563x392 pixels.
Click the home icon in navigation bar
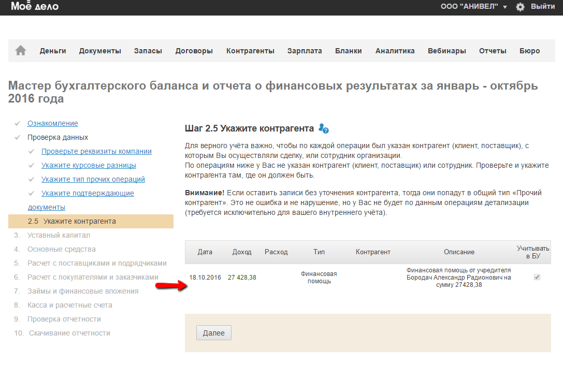[21, 51]
